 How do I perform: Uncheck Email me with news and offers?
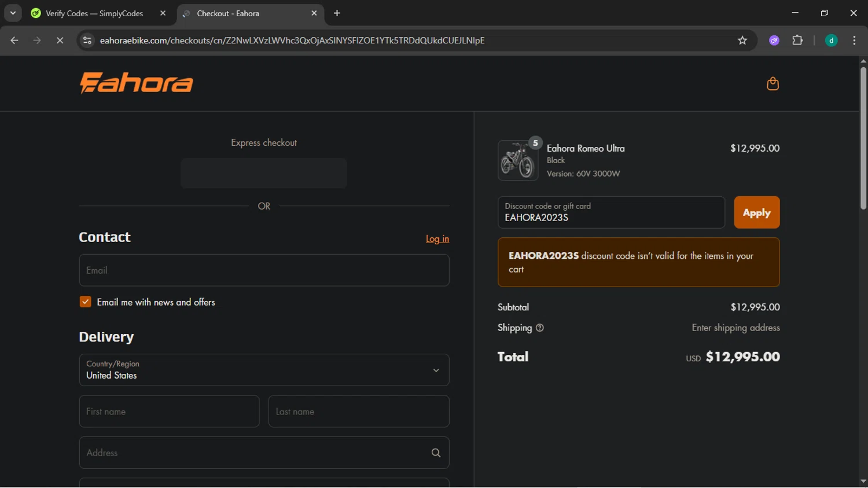point(85,302)
